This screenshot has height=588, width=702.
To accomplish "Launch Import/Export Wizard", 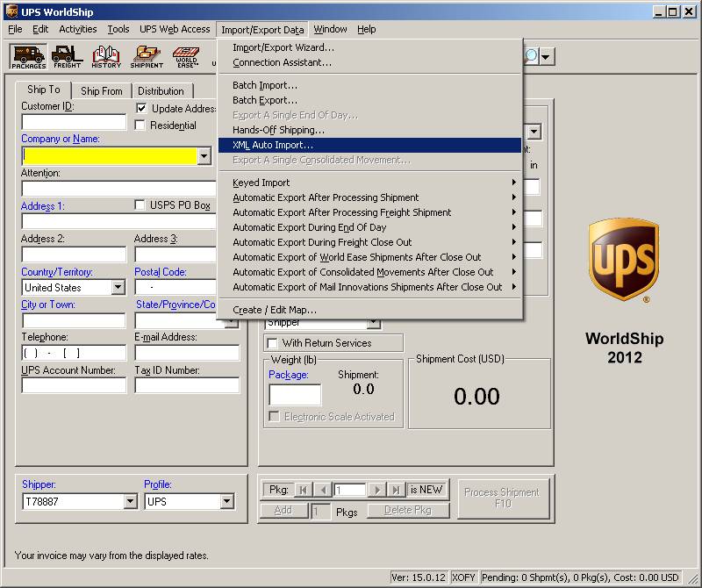I will [369, 47].
